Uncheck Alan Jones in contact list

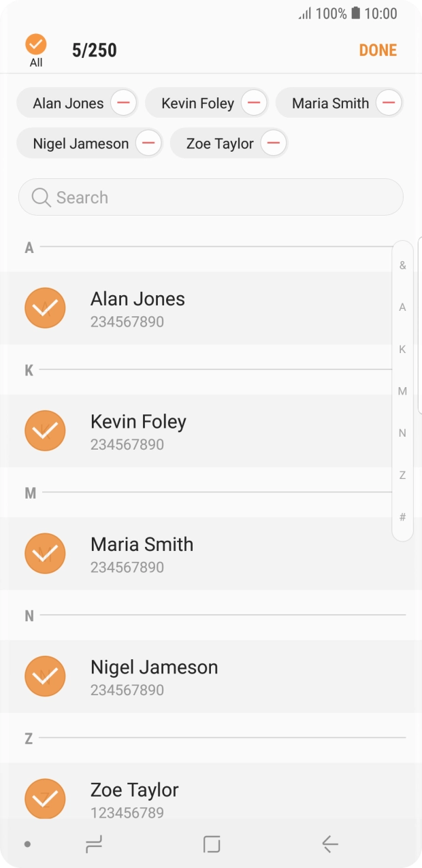tap(45, 308)
